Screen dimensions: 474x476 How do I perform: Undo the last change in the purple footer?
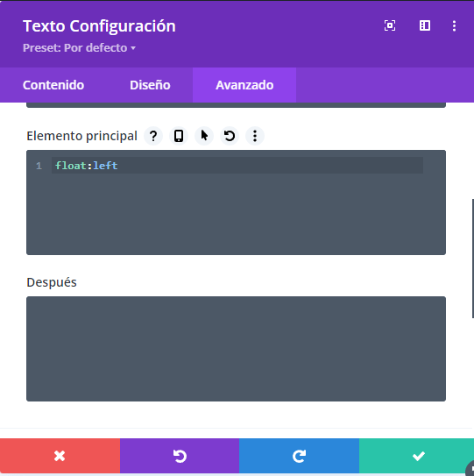[180, 456]
